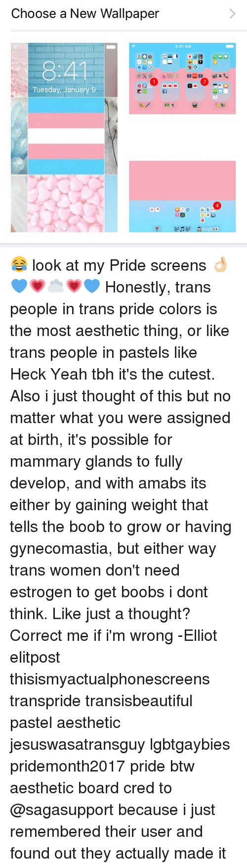Screen dimensions: 247x868
Task: Tap the Tuesday, January 9 date label
Action: [x=65, y=91]
